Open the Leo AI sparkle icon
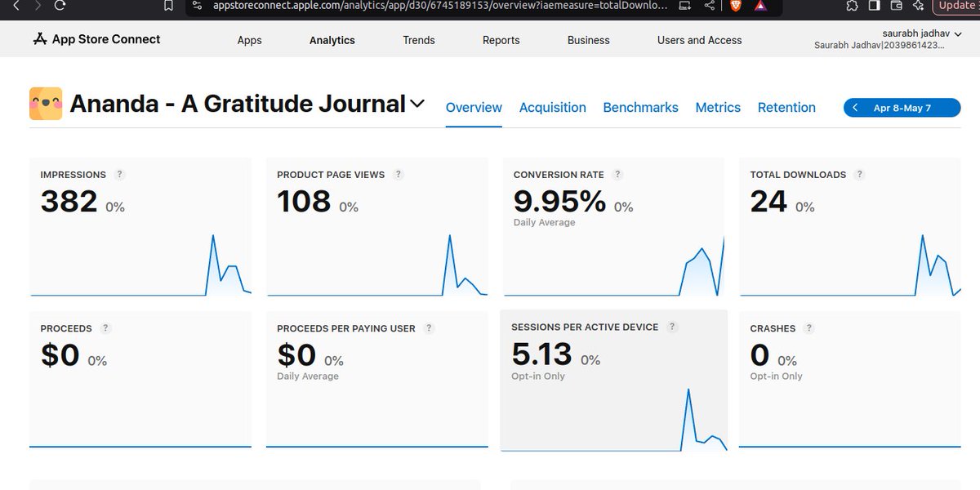Screen dimensions: 980x490 [x=918, y=6]
